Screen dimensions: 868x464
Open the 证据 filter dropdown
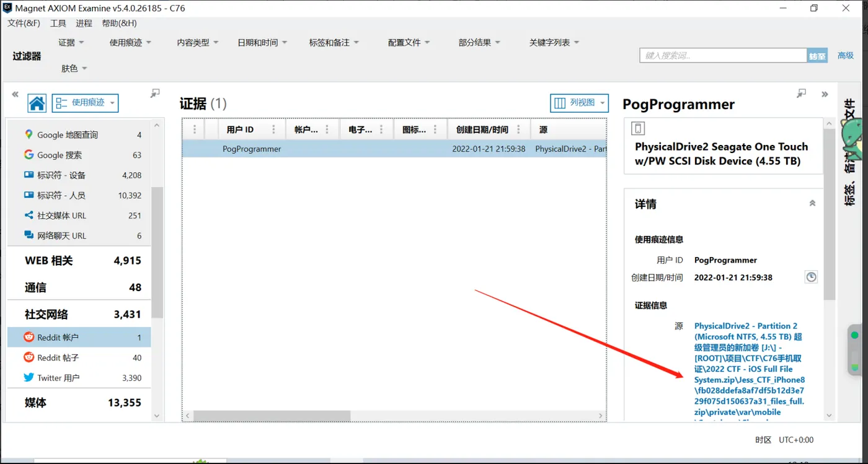click(71, 43)
